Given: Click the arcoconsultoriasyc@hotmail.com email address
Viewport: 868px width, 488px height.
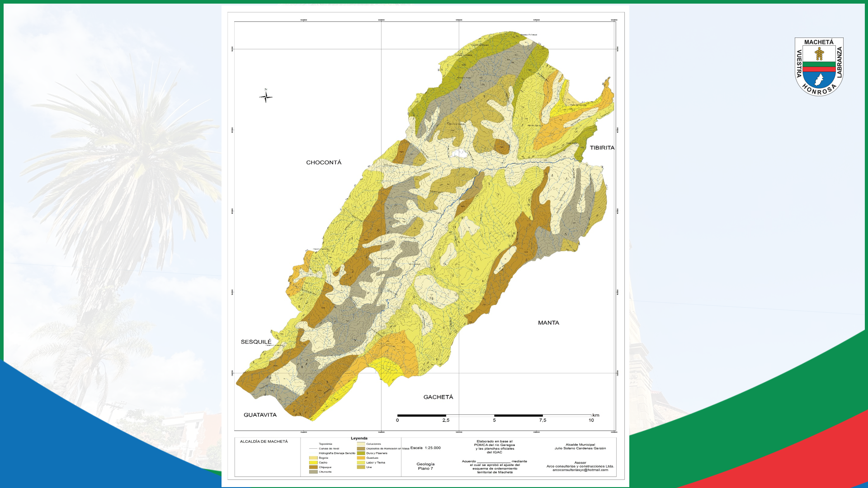Looking at the screenshot, I should click(x=580, y=470).
